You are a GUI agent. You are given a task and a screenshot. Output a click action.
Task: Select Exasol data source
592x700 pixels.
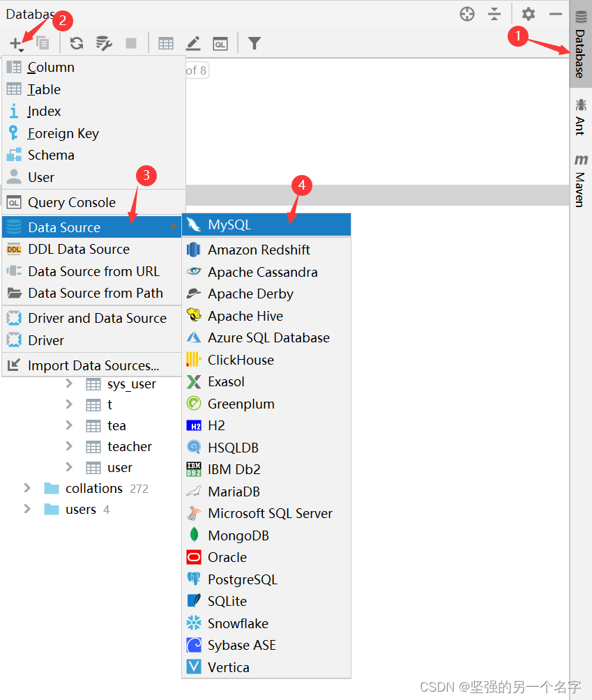266,381
